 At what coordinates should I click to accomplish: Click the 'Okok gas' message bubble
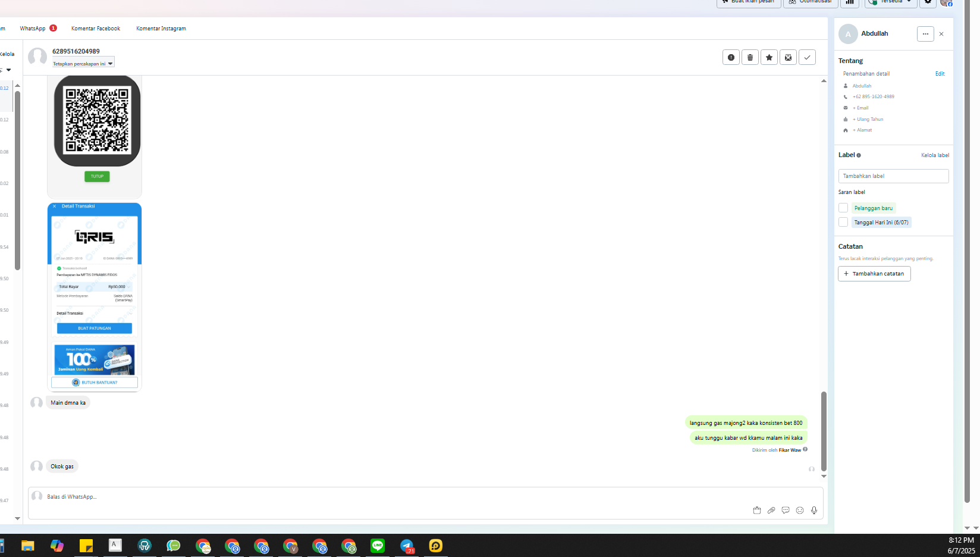[x=62, y=467]
